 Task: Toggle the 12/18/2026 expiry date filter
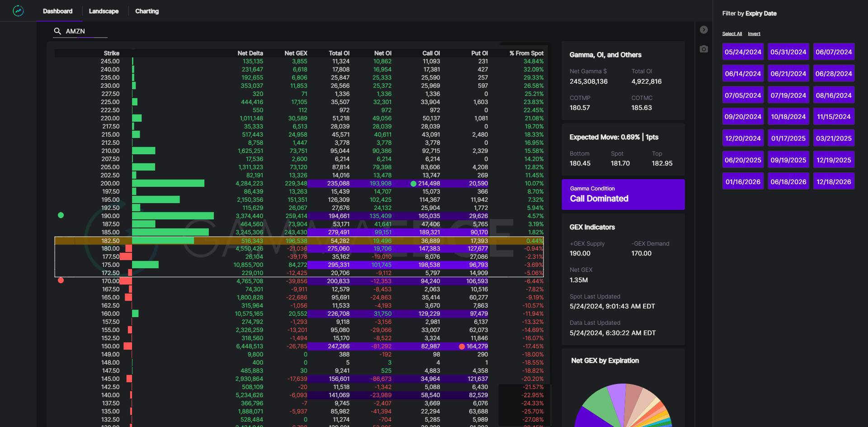(833, 182)
